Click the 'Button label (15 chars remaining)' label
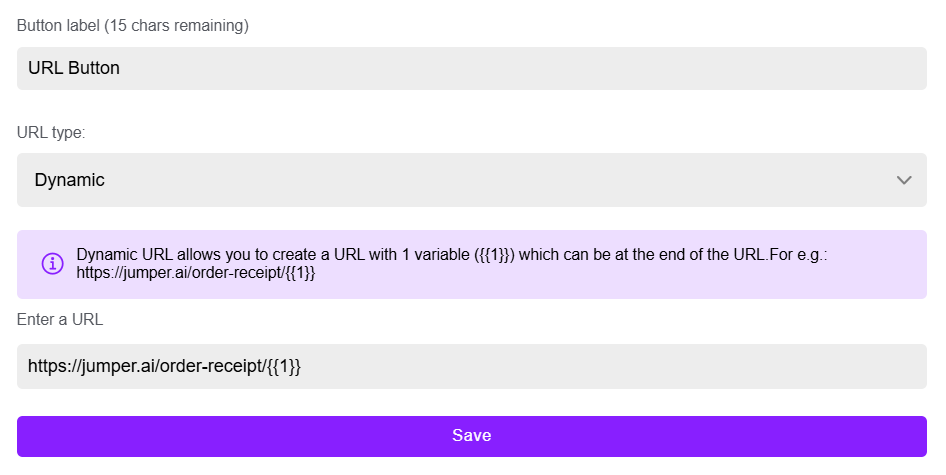Image resolution: width=946 pixels, height=475 pixels. point(133,25)
